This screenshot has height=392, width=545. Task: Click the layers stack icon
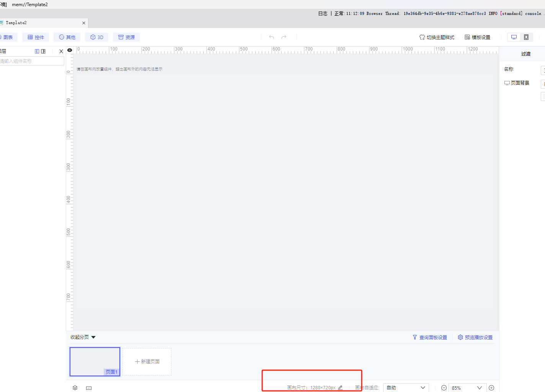(x=75, y=388)
